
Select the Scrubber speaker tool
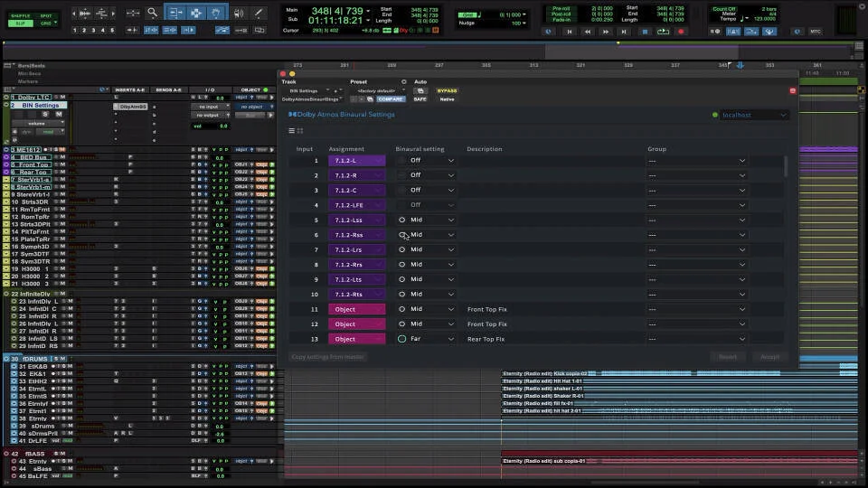point(239,13)
